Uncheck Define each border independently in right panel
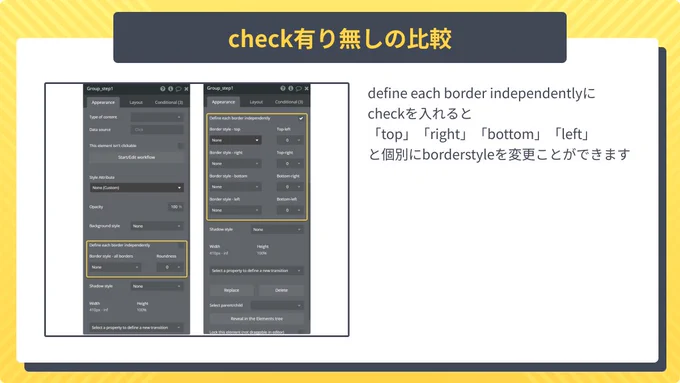The width and height of the screenshot is (680, 383). (301, 118)
